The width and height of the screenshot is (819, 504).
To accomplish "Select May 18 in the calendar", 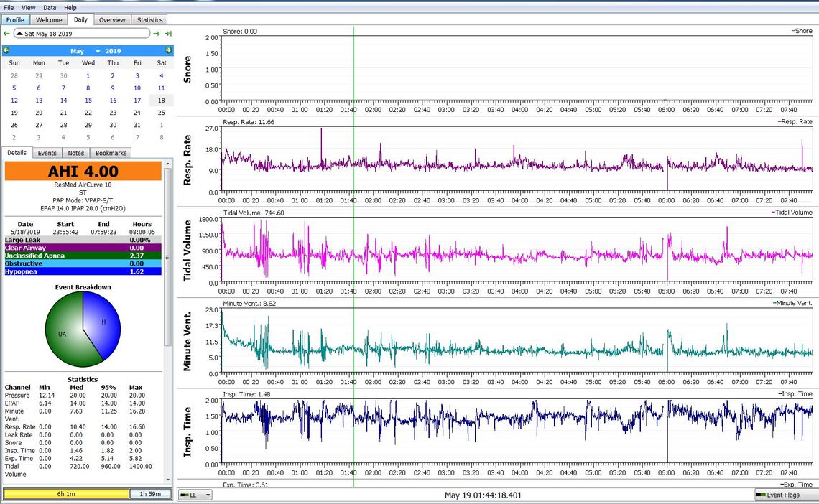I will (162, 101).
